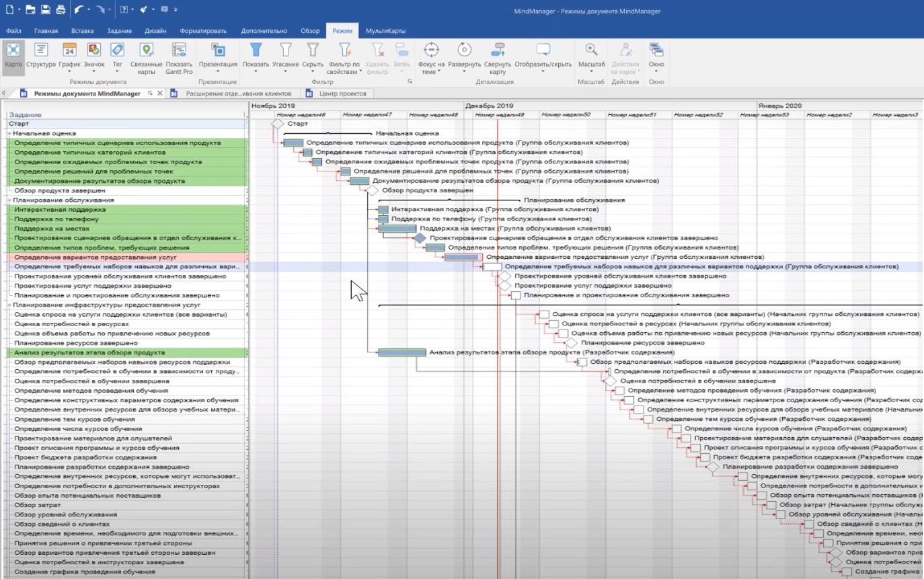Switch to the Задание ribbon tab
Screen dimensions: 924x579
[119, 31]
